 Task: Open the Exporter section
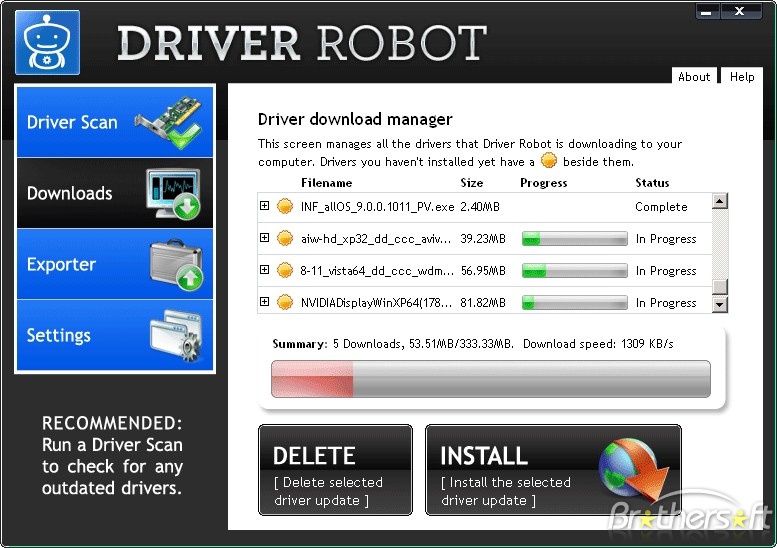(x=115, y=265)
